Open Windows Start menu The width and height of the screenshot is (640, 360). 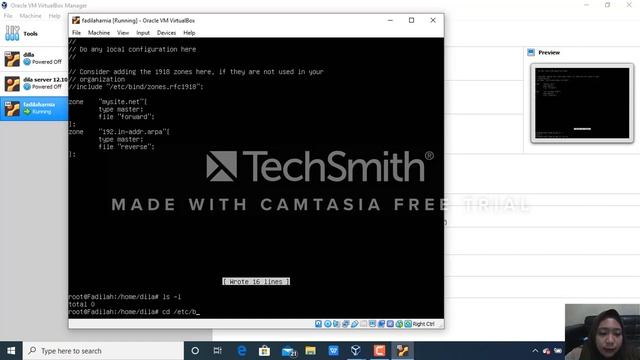(11, 351)
